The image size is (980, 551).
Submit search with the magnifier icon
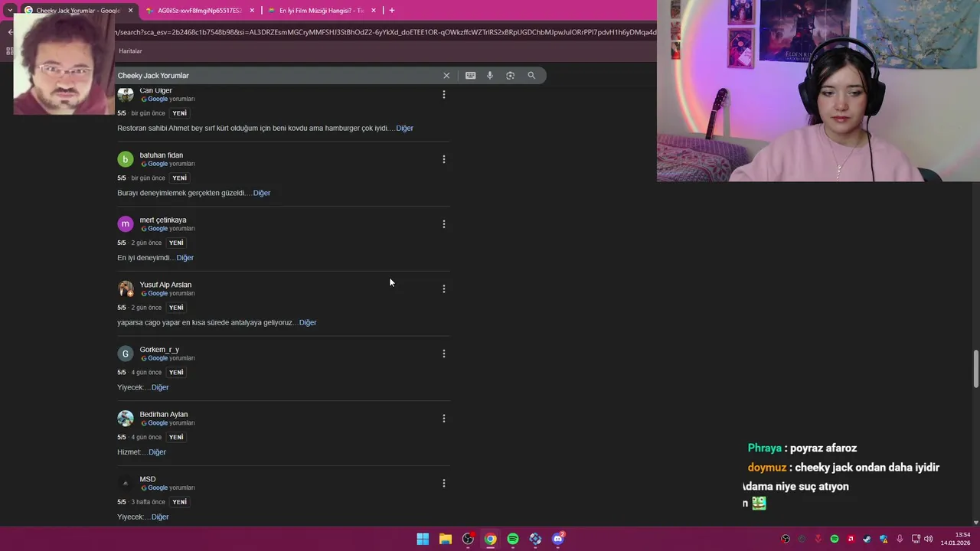point(531,76)
